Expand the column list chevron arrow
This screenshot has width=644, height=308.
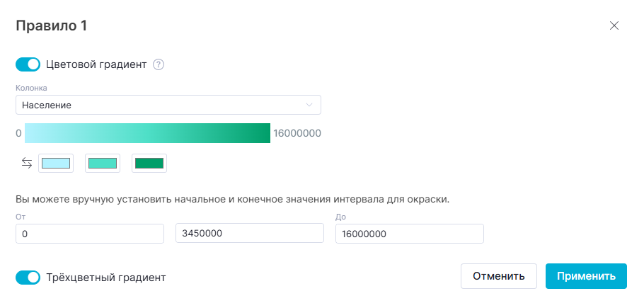click(x=309, y=105)
